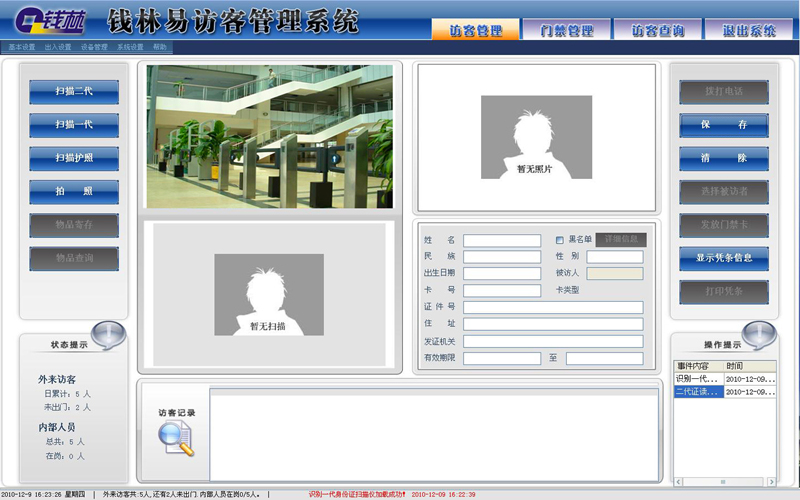
Task: Open the 设备管理 menu
Action: pos(94,47)
